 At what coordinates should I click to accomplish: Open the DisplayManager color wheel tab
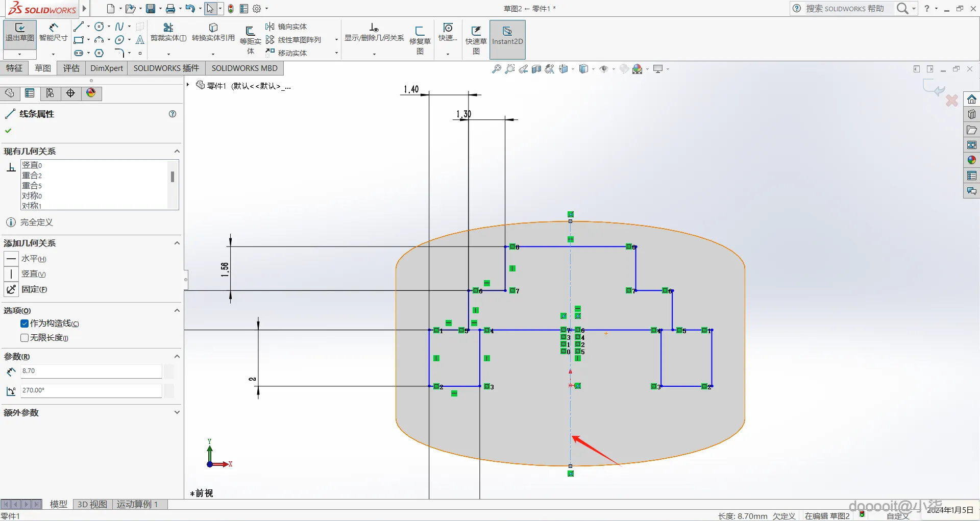click(x=91, y=93)
